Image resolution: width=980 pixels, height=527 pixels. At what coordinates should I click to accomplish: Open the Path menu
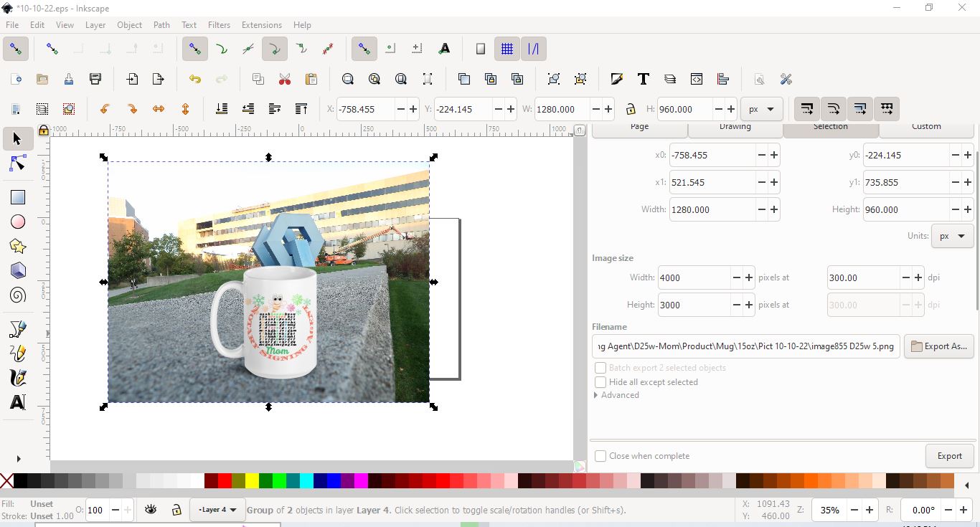click(161, 24)
